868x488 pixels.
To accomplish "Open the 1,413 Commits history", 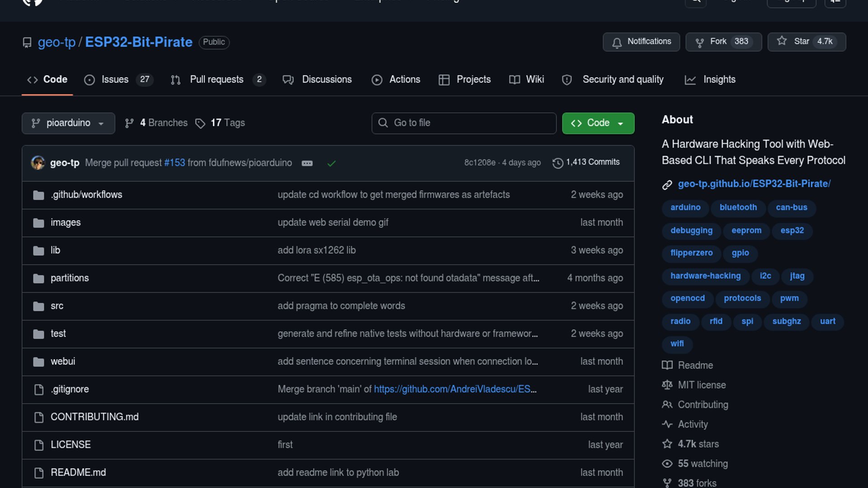I will click(586, 162).
